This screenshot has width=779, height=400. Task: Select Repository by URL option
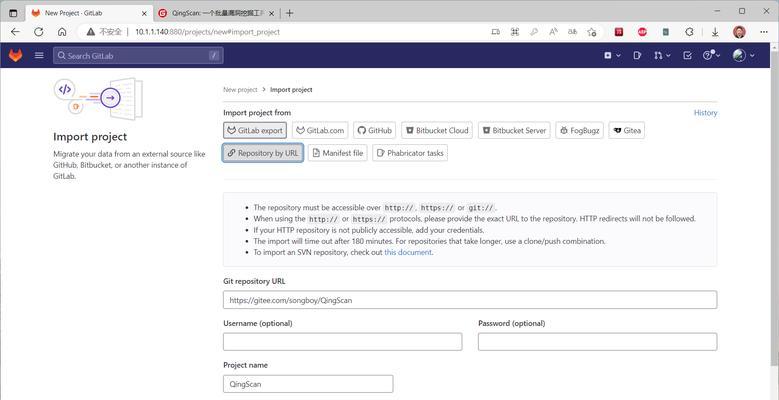point(263,153)
